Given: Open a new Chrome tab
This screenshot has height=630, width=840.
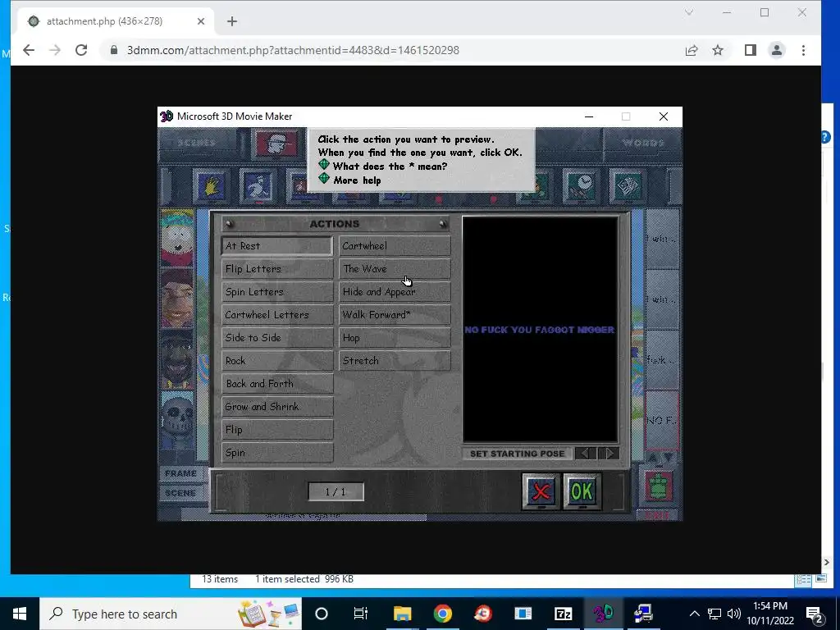Looking at the screenshot, I should coord(232,21).
